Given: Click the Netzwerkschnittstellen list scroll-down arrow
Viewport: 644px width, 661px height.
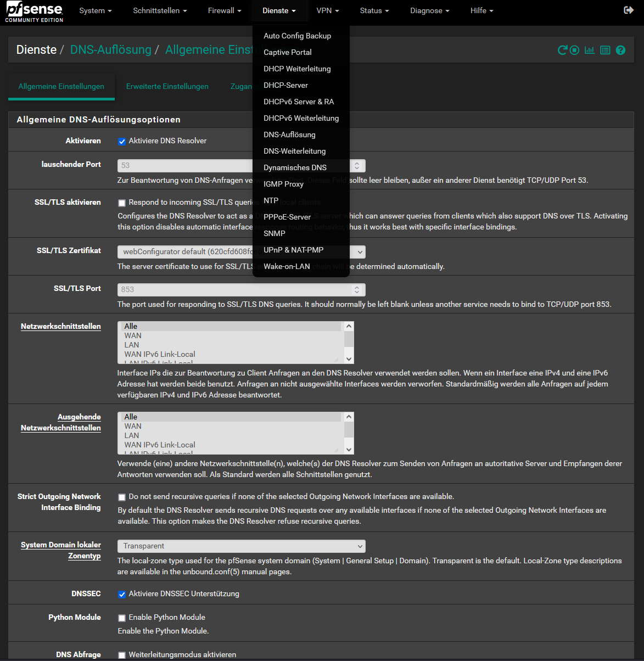Looking at the screenshot, I should [349, 359].
